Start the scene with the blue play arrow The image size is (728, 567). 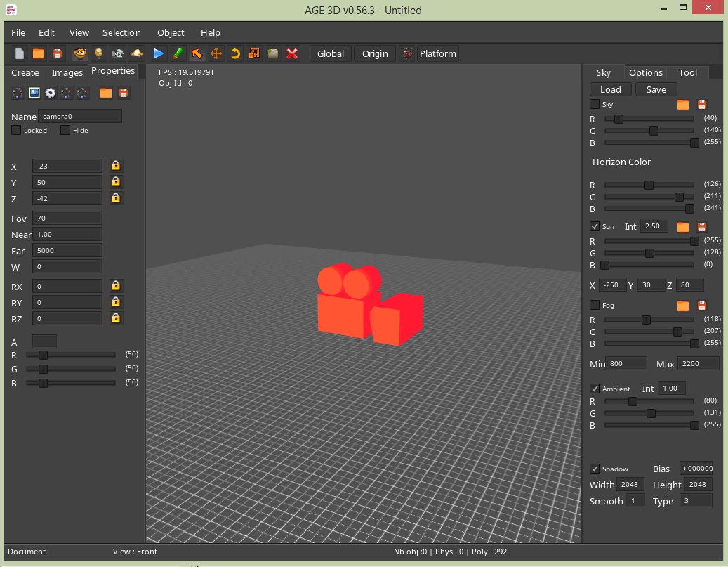pos(159,53)
